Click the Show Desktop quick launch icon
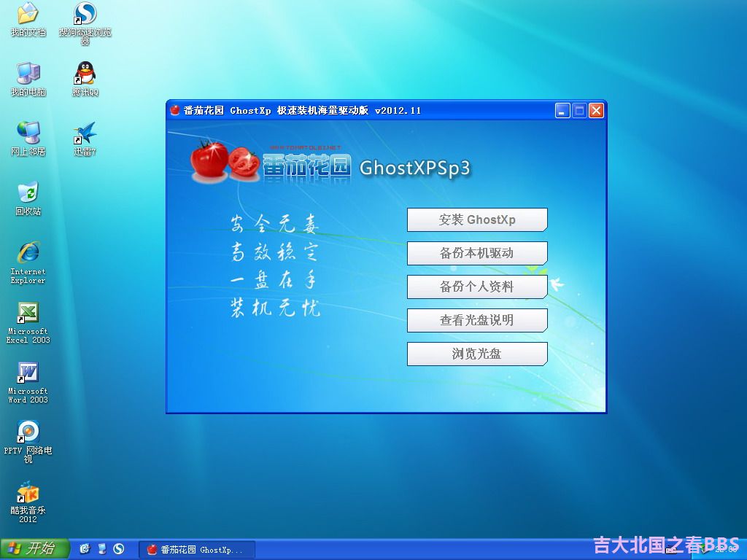 point(102,549)
